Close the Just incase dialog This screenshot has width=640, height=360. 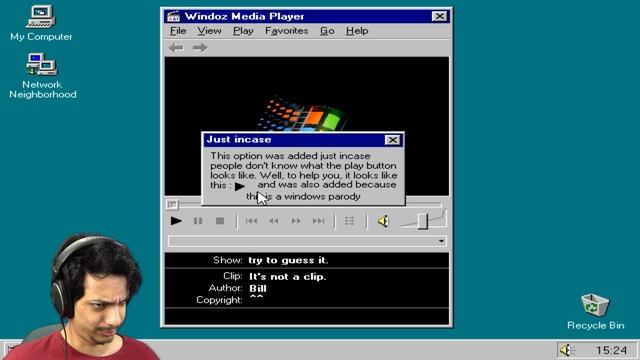[392, 140]
